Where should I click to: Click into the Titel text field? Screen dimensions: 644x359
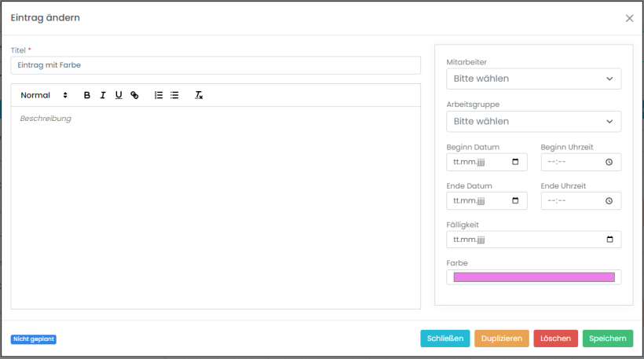coord(215,65)
